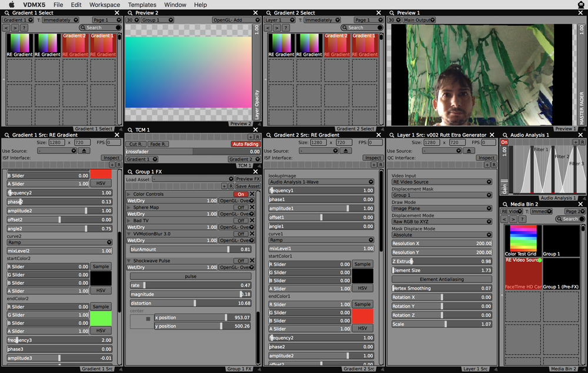Click the green endColor2 color swatch
The image size is (588, 373).
(x=101, y=319)
